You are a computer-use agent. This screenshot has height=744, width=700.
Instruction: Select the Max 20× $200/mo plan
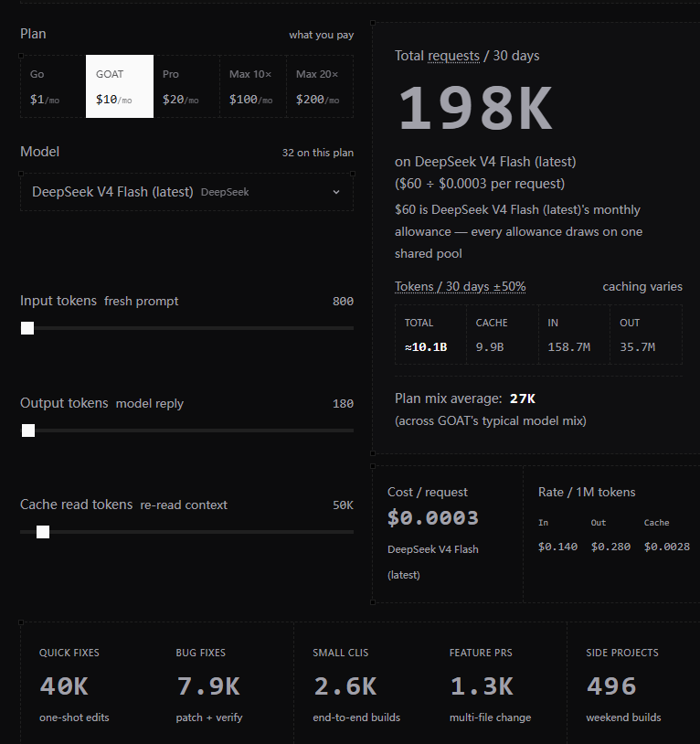tap(320, 86)
